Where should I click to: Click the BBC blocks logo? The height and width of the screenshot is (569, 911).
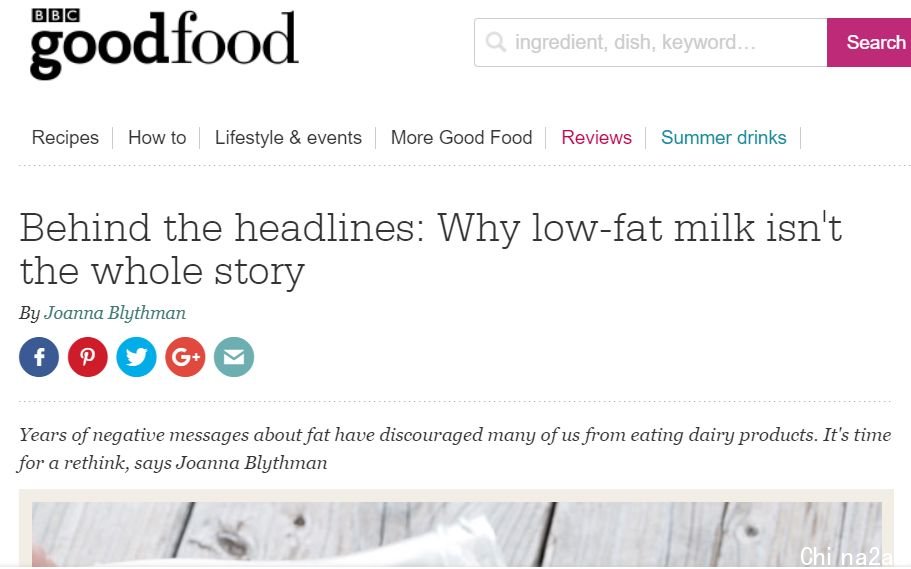(x=56, y=15)
